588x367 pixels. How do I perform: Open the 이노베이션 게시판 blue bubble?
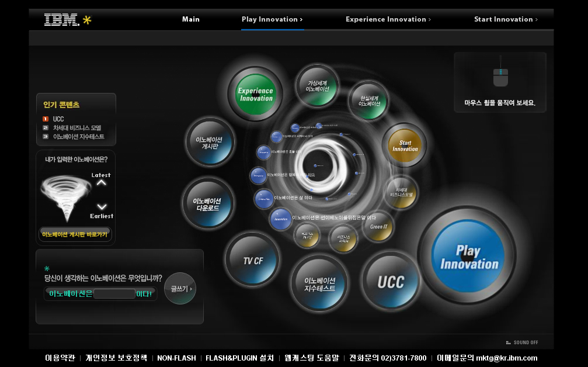point(210,142)
